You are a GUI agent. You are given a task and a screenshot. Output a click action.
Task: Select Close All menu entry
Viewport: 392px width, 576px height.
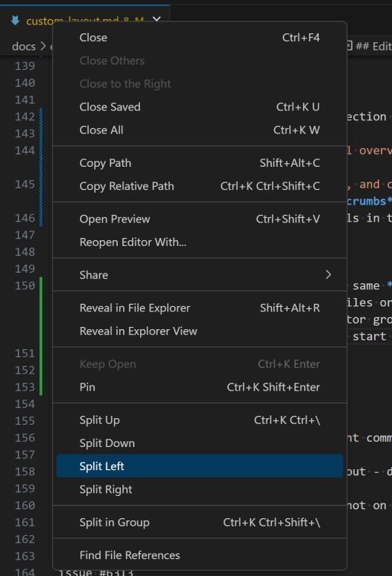pos(199,130)
